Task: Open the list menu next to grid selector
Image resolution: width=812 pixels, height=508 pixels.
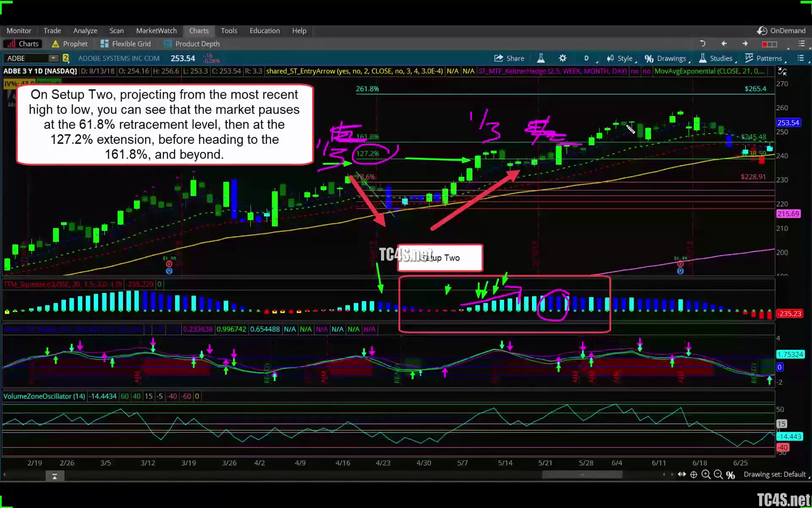Action: 801,44
